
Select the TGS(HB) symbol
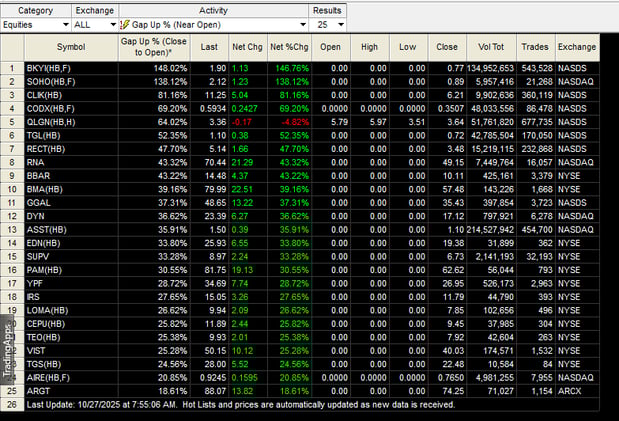click(43, 364)
